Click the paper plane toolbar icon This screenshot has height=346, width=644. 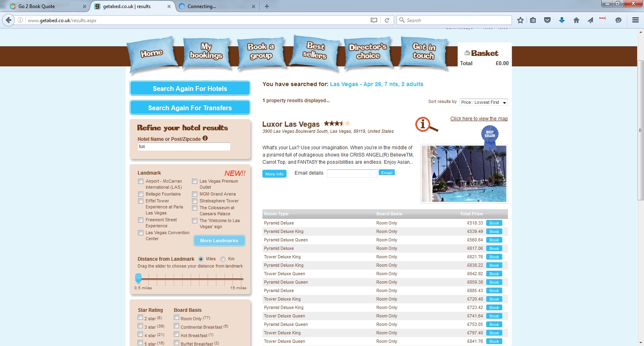click(x=590, y=20)
